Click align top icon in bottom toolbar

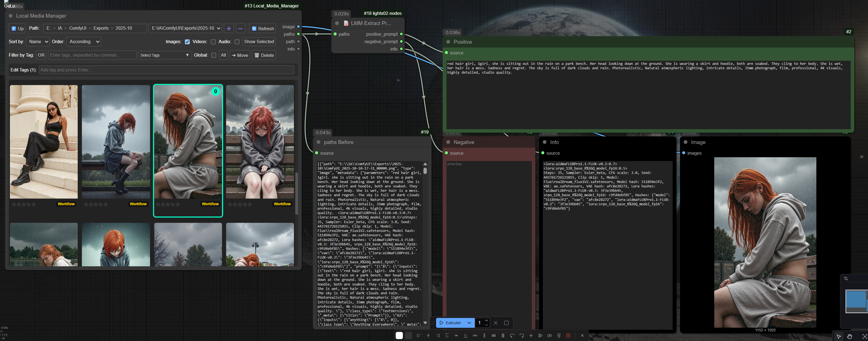tap(447, 336)
